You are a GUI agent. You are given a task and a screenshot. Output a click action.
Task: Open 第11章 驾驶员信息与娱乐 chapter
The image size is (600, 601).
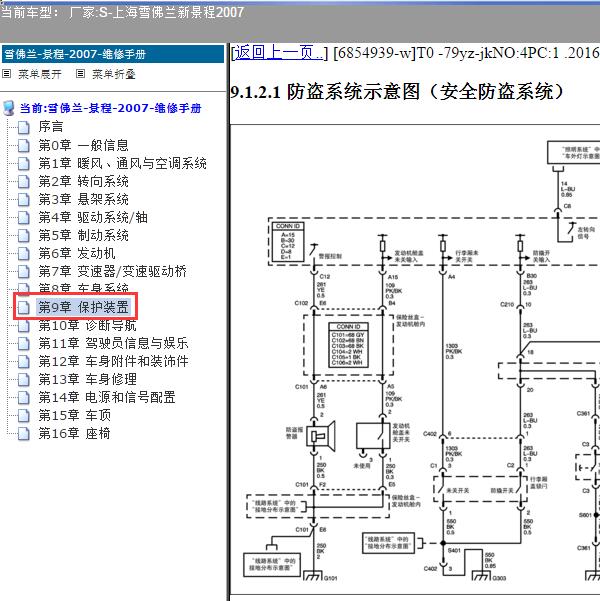(x=113, y=343)
